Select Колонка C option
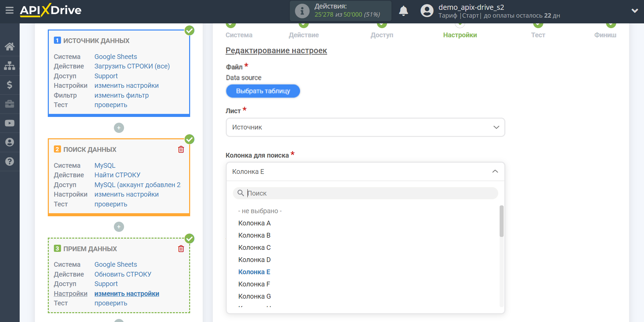The height and width of the screenshot is (322, 644). pyautogui.click(x=255, y=247)
